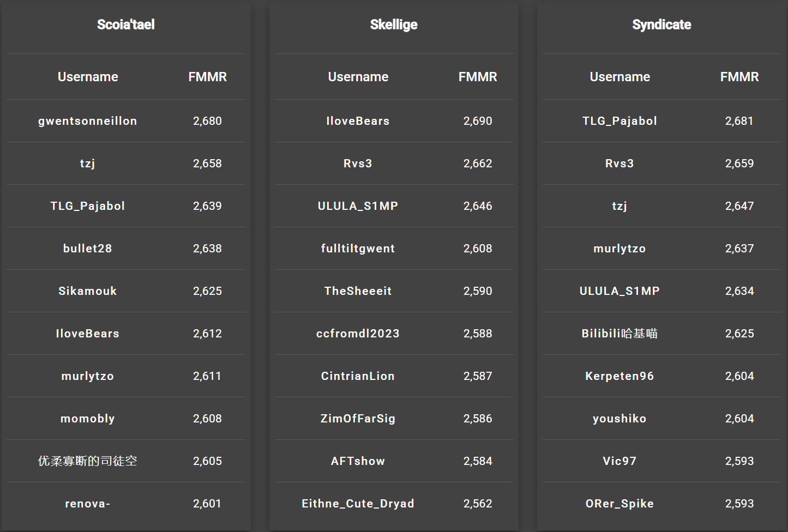Click the renova- username
Screen dimensions: 788x532
coord(88,504)
